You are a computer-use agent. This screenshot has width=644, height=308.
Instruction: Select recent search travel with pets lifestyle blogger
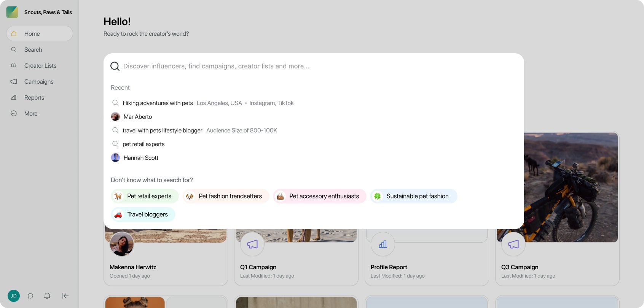pos(162,130)
